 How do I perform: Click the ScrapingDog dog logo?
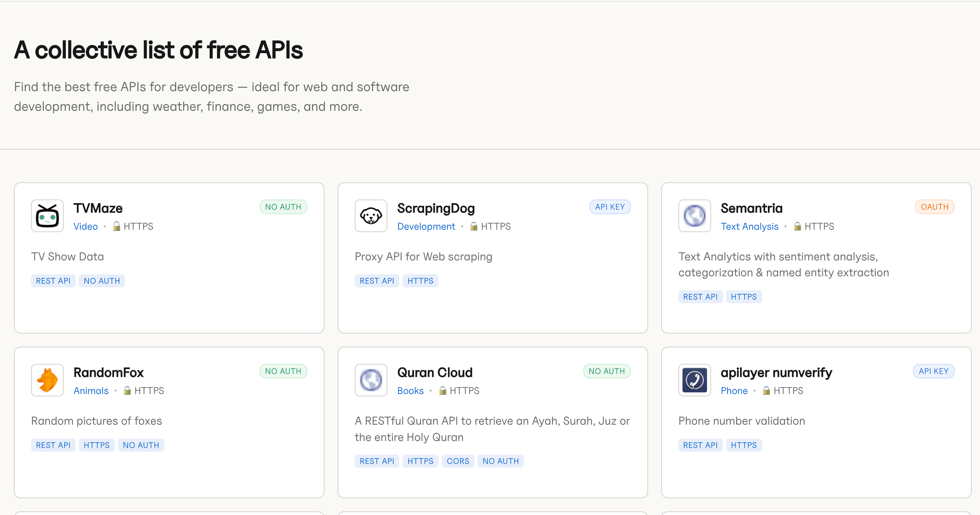coord(371,216)
